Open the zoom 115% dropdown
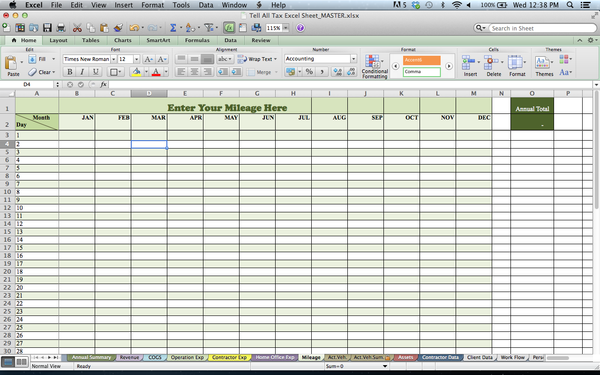 click(x=285, y=28)
